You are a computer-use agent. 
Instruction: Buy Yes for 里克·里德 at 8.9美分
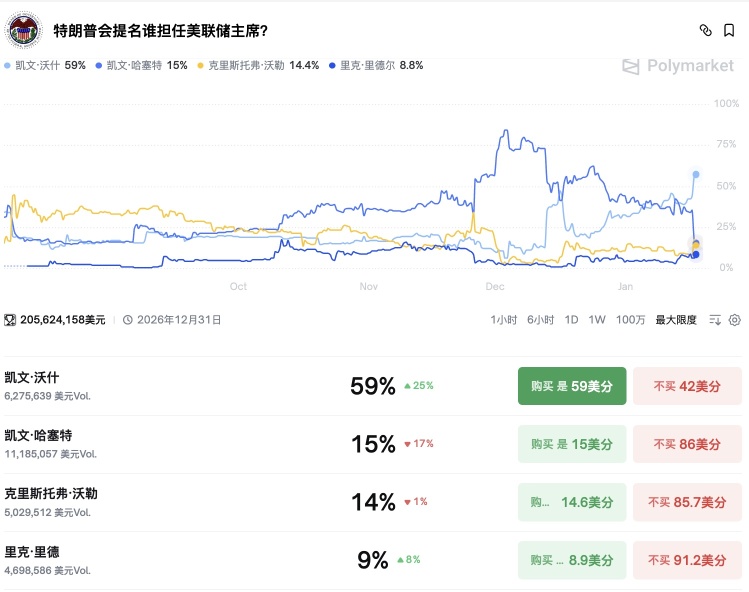pos(572,560)
